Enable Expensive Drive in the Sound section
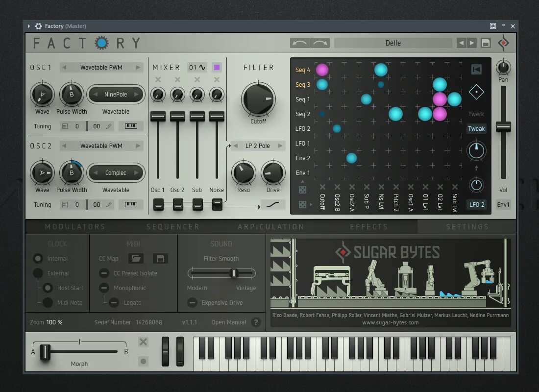539x392 pixels. tap(192, 303)
